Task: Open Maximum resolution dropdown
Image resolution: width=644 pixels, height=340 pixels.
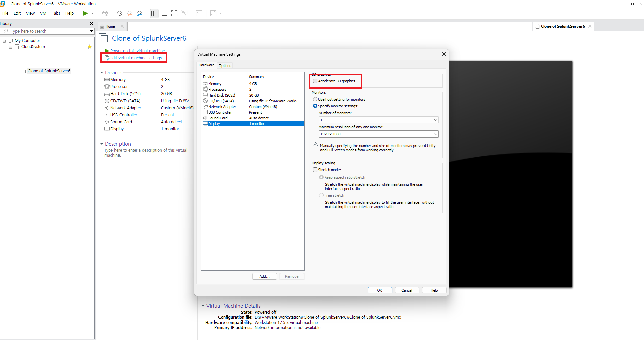Action: tap(379, 134)
